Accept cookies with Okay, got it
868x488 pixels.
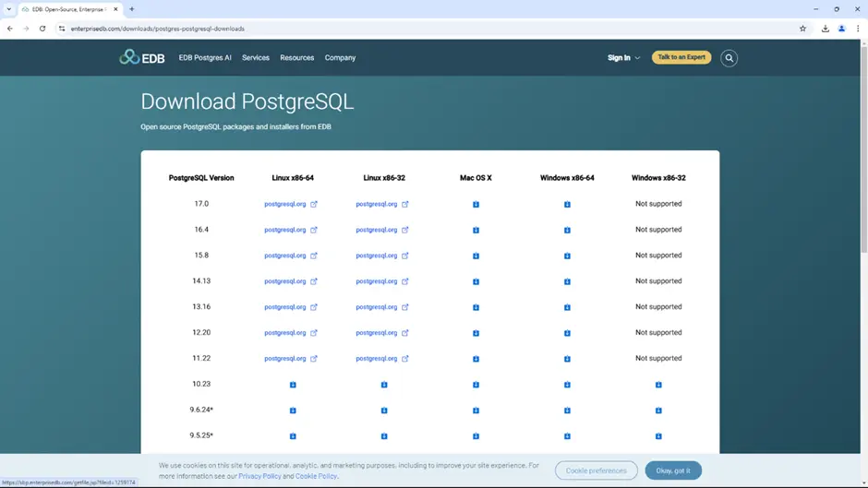click(672, 470)
